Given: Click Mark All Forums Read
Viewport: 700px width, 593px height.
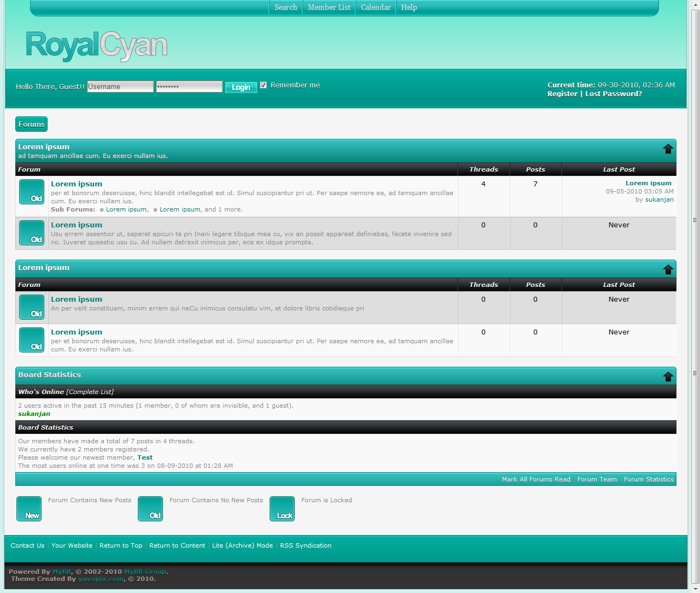Looking at the screenshot, I should coord(536,479).
